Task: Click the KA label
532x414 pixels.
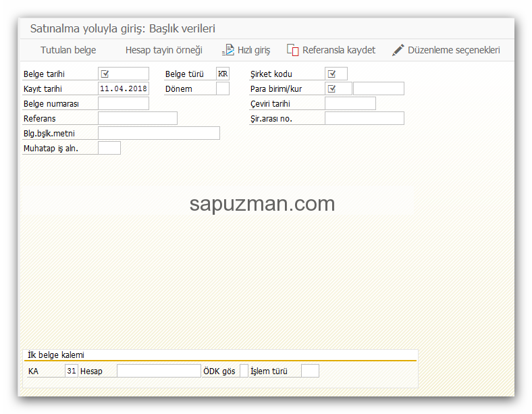Action: (33, 371)
